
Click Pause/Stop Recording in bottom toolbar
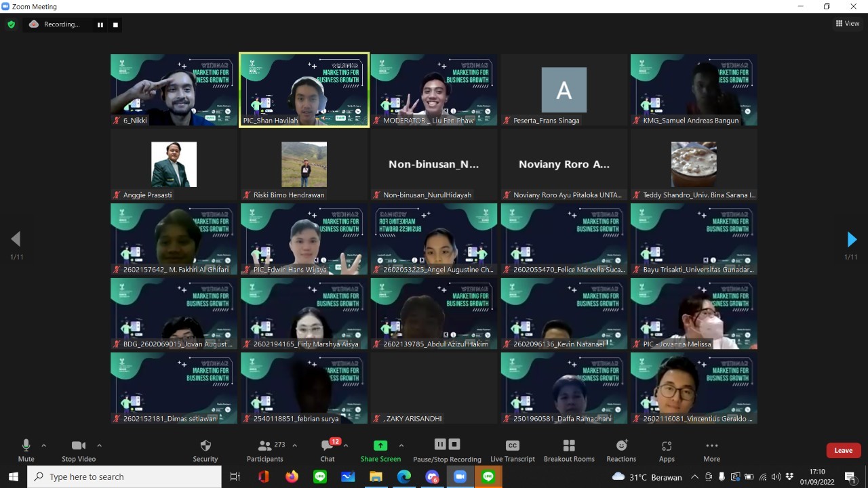(x=447, y=450)
